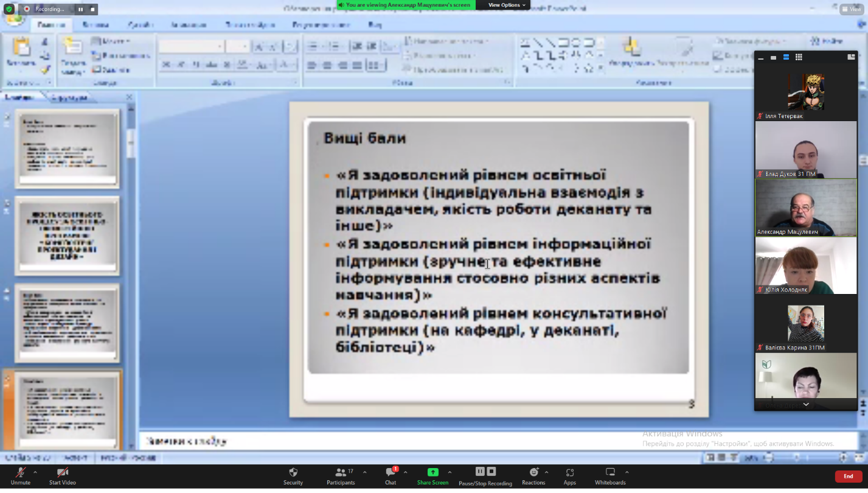Unmute the microphone in Zoom
This screenshot has height=493, width=868.
pyautogui.click(x=20, y=476)
